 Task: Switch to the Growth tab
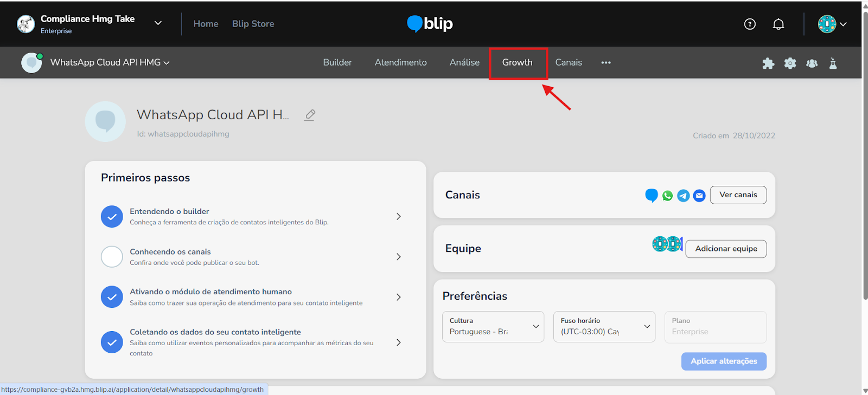tap(518, 63)
